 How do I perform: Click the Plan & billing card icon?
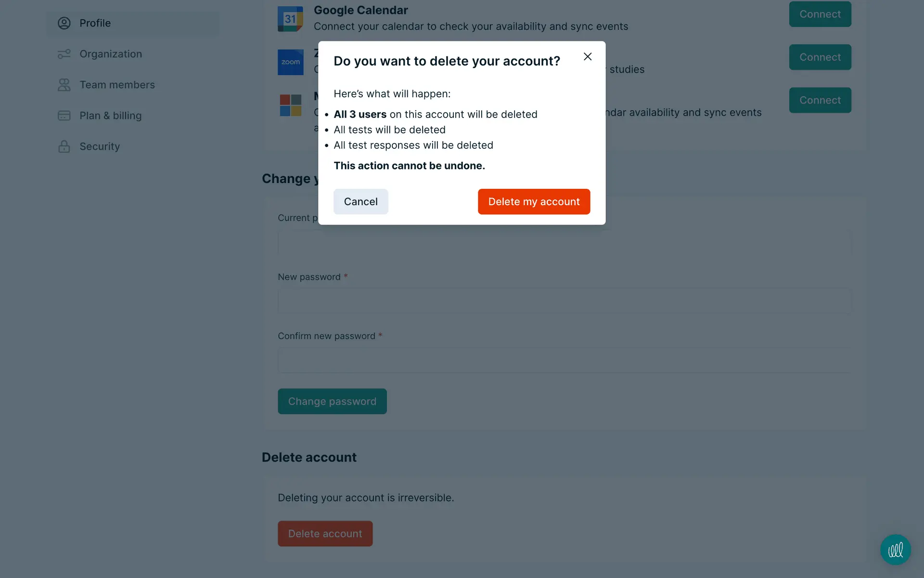tap(64, 116)
